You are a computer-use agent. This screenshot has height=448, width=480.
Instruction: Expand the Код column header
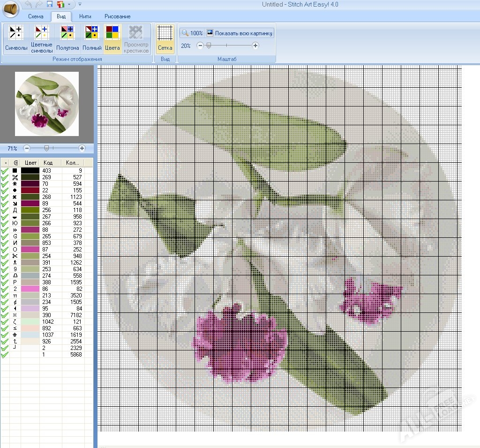click(x=49, y=162)
